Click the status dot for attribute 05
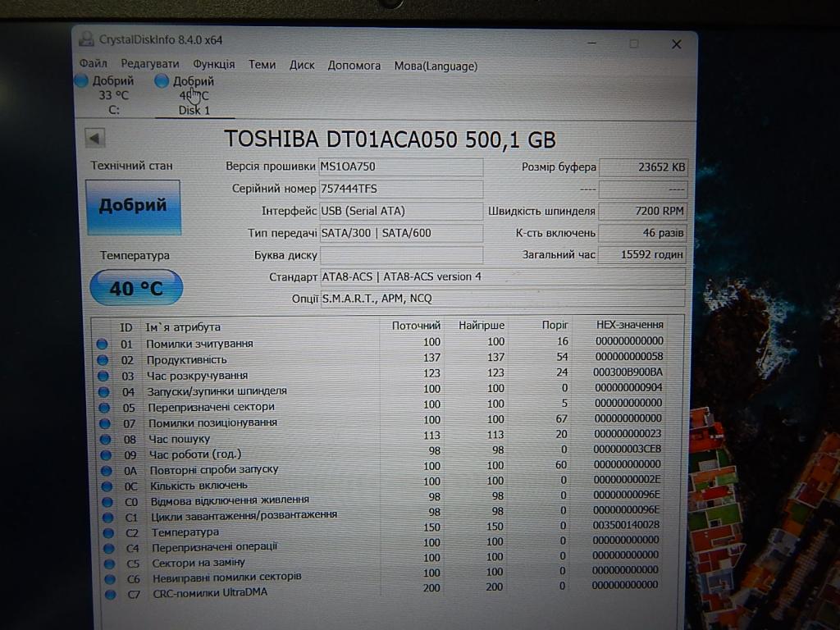The height and width of the screenshot is (630, 840). (104, 408)
